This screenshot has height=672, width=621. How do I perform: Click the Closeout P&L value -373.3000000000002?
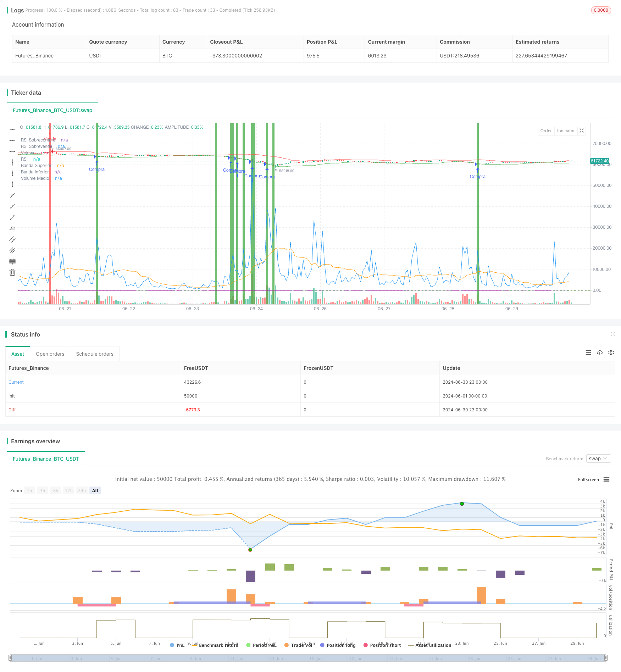[x=236, y=56]
